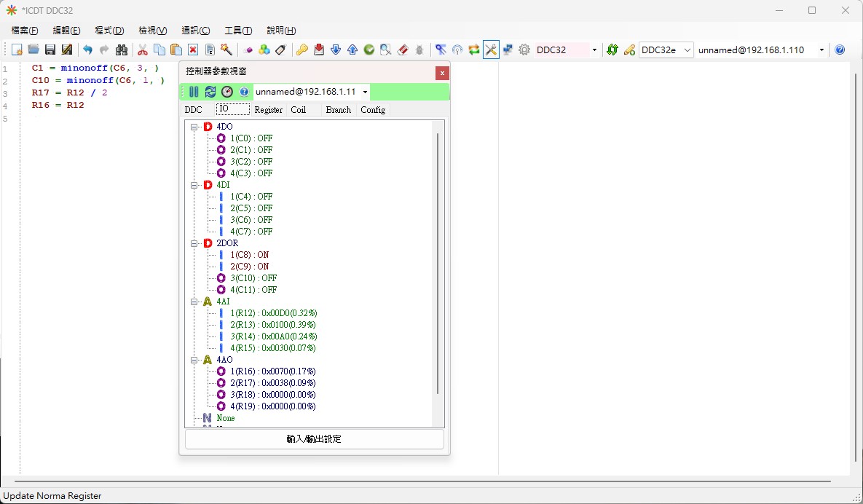Pause monitoring in the controller parameter window
The width and height of the screenshot is (863, 504).
click(x=194, y=92)
